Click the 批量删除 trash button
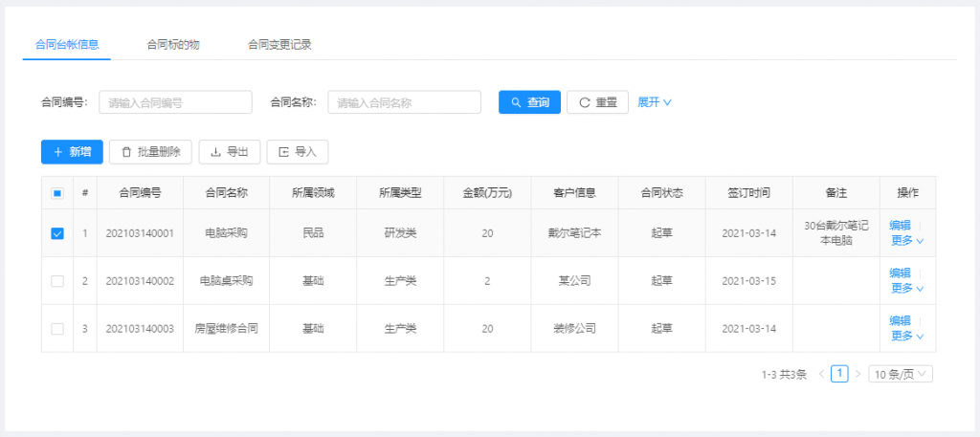Screen dimensions: 980x437 click(150, 151)
